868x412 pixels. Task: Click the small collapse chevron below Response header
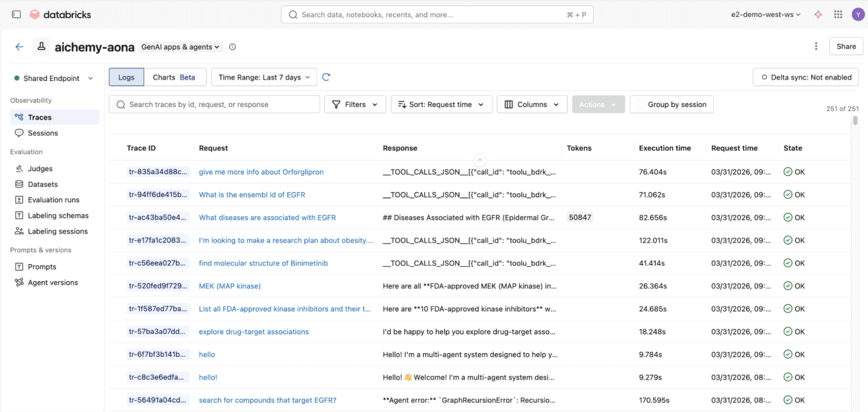(479, 160)
